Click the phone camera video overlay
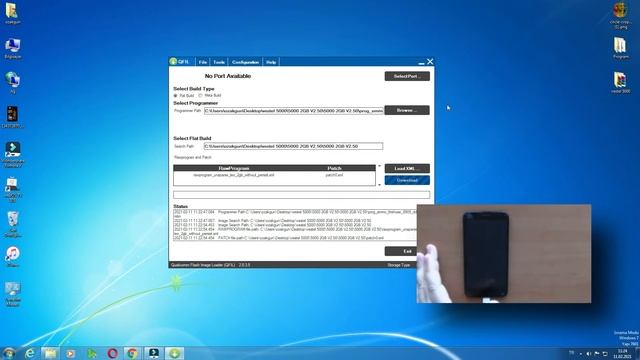 click(504, 254)
